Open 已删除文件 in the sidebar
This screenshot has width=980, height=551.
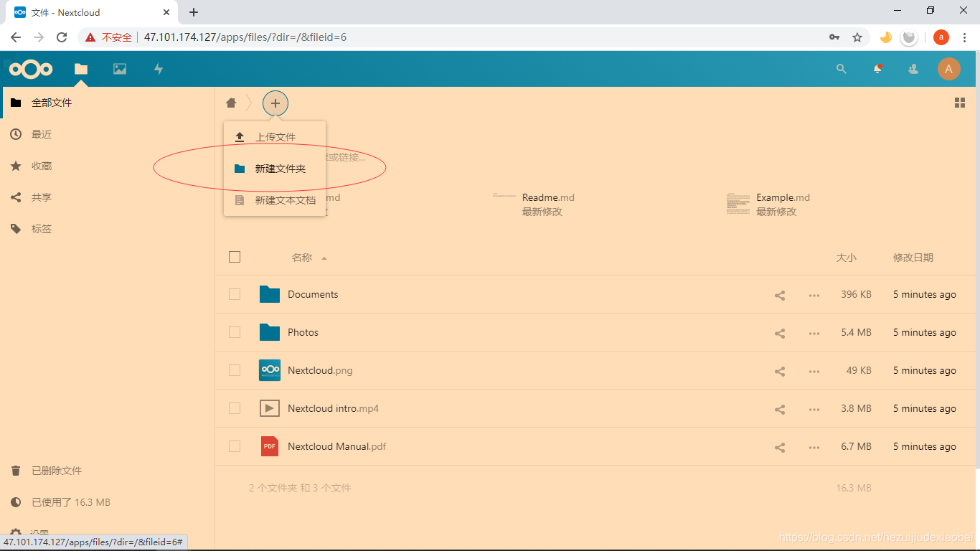pyautogui.click(x=108, y=471)
